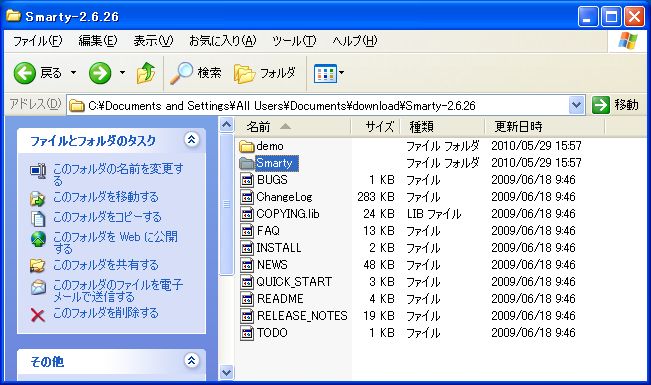This screenshot has height=385, width=651.
Task: Open the 表示(V) menu
Action: (153, 41)
